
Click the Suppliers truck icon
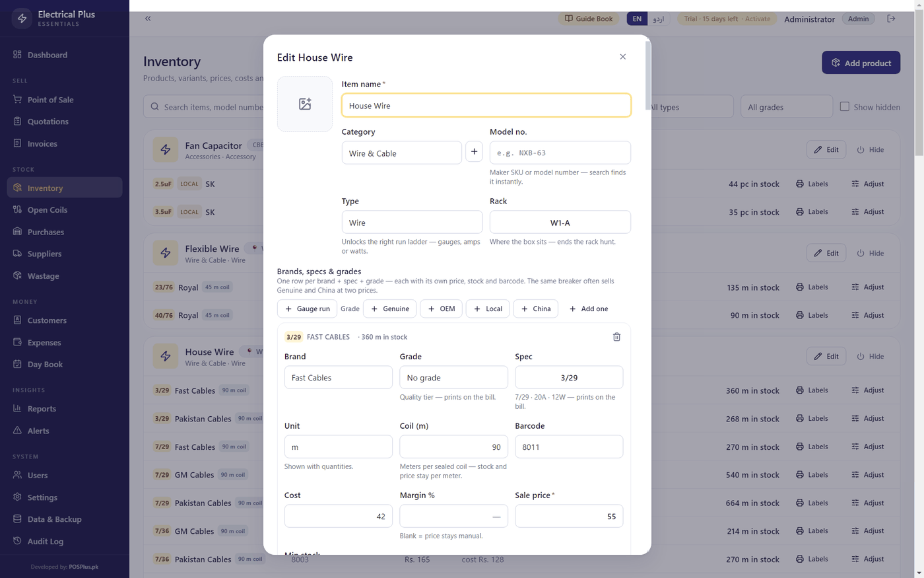pyautogui.click(x=17, y=254)
